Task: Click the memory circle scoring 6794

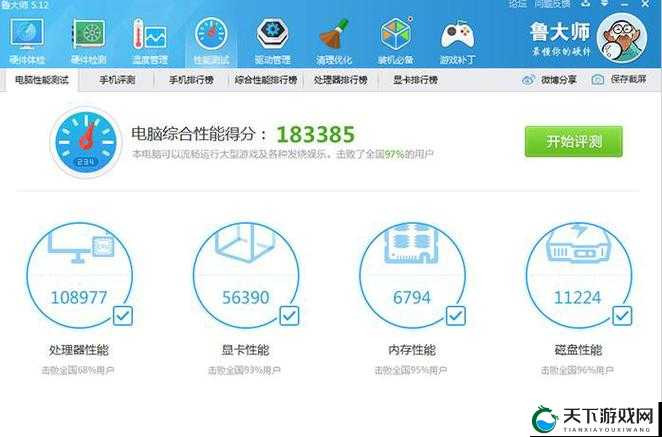Action: (412, 275)
